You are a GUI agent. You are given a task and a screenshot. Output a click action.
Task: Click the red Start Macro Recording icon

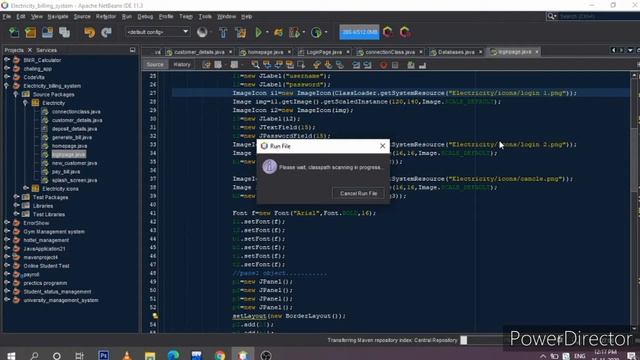[383, 65]
